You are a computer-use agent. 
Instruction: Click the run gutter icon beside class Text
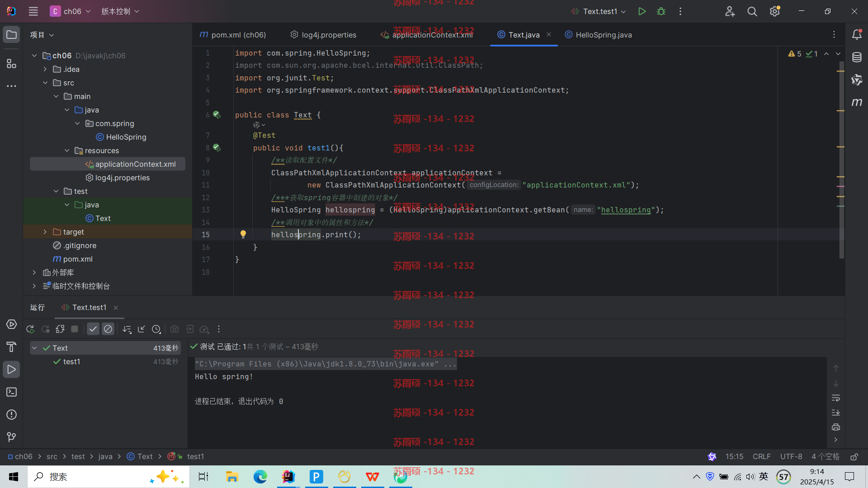point(217,115)
